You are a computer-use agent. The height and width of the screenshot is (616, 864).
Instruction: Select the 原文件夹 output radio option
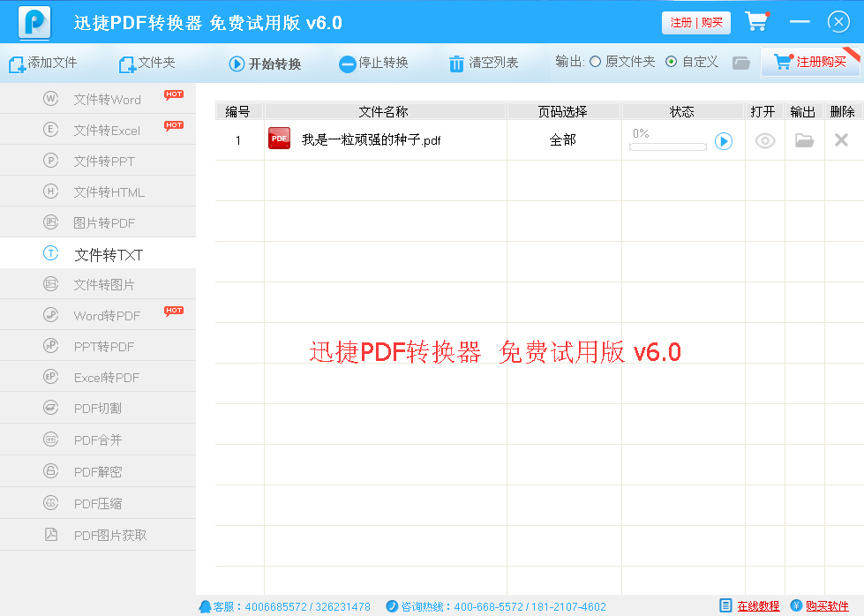(622, 62)
